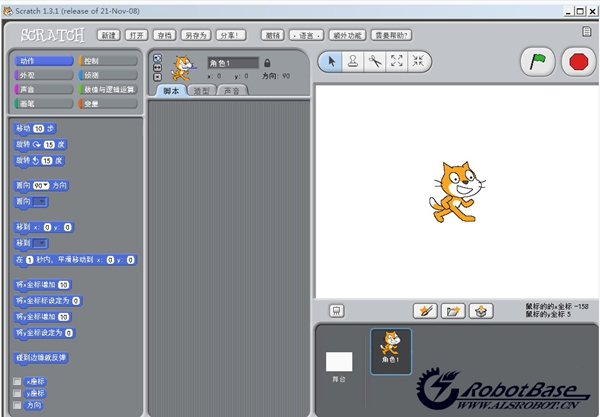
Task: Click the 新建 new project button
Action: (109, 36)
